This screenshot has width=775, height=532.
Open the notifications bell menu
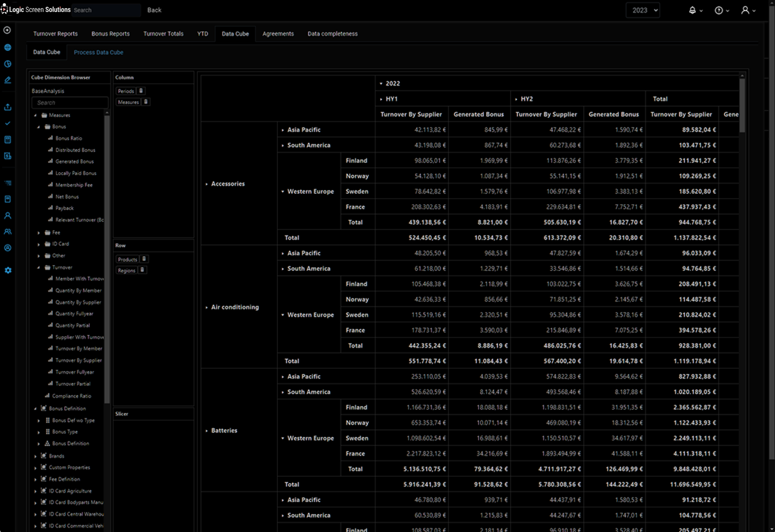tap(695, 10)
